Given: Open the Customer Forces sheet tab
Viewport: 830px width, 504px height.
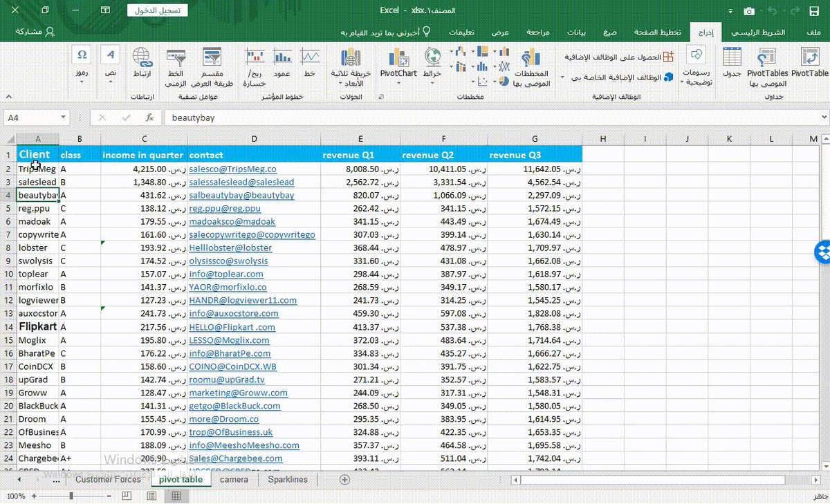Looking at the screenshot, I should 108,479.
